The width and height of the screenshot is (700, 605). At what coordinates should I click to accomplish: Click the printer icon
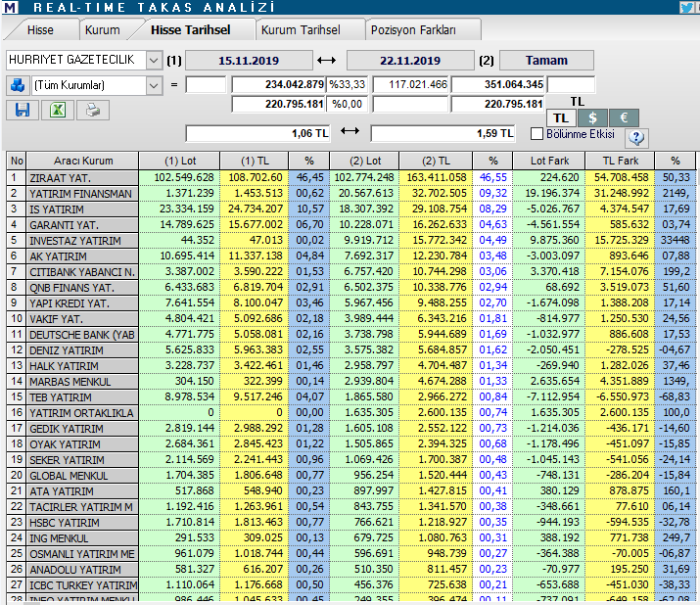93,110
